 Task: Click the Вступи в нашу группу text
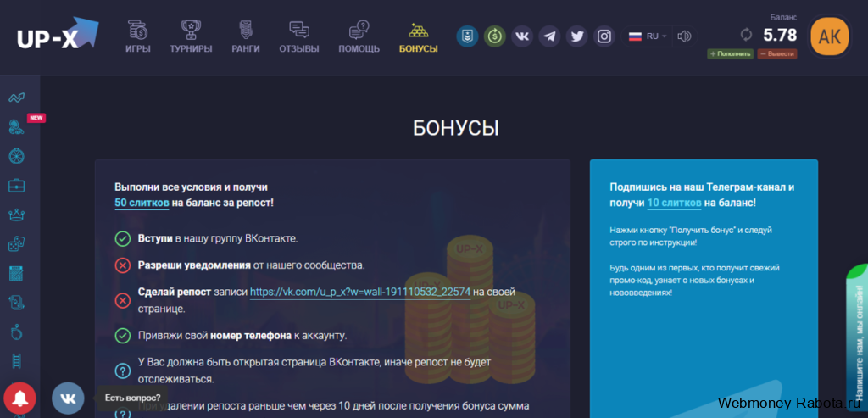pos(218,239)
